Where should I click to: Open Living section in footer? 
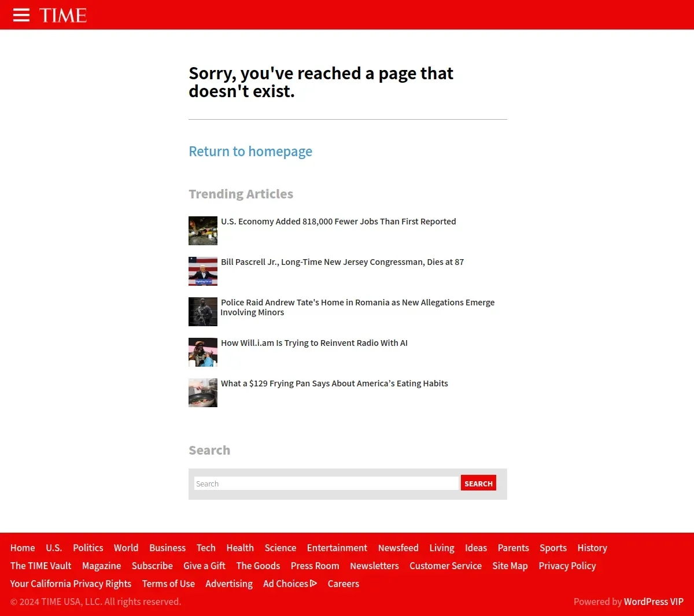[x=442, y=548]
